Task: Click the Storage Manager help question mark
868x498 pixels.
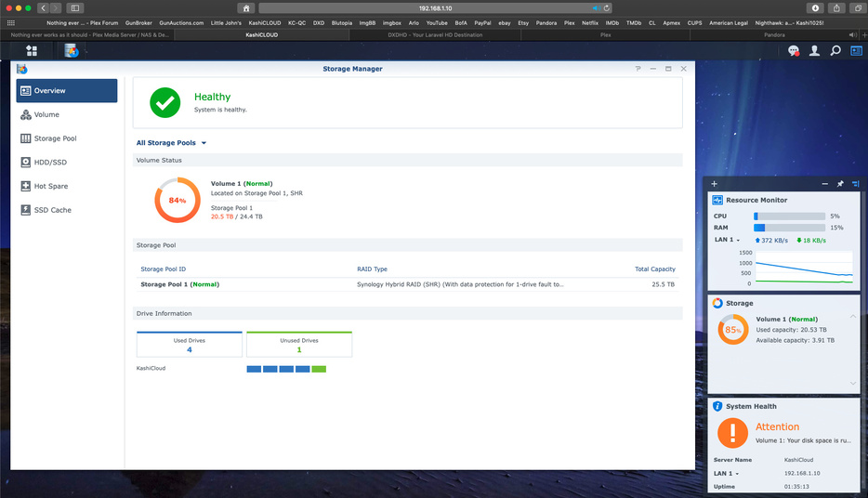Action: [x=638, y=69]
